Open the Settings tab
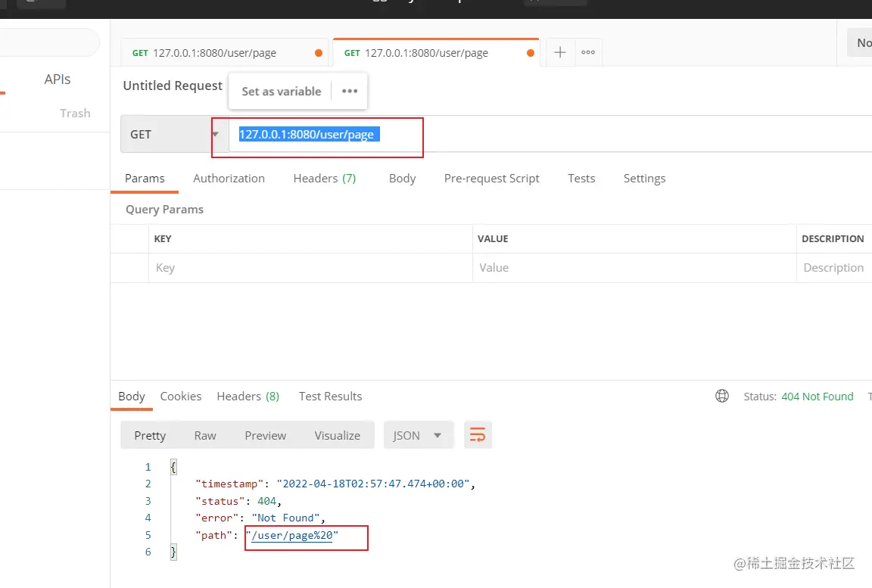This screenshot has width=872, height=588. click(x=644, y=179)
